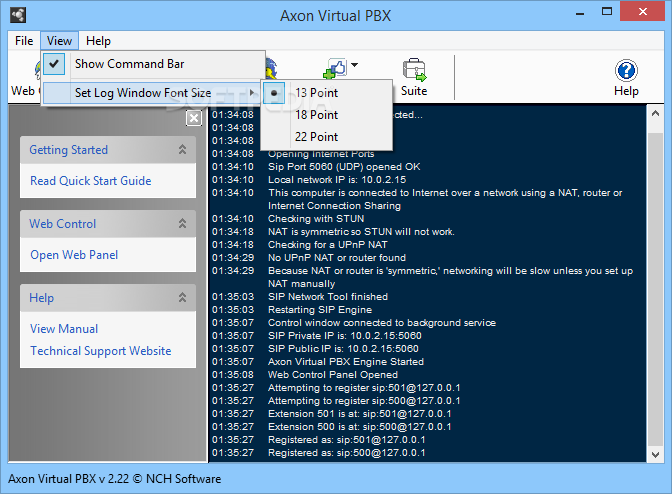Viewport: 672px width, 494px height.
Task: Close the left sidebar panel
Action: point(194,118)
